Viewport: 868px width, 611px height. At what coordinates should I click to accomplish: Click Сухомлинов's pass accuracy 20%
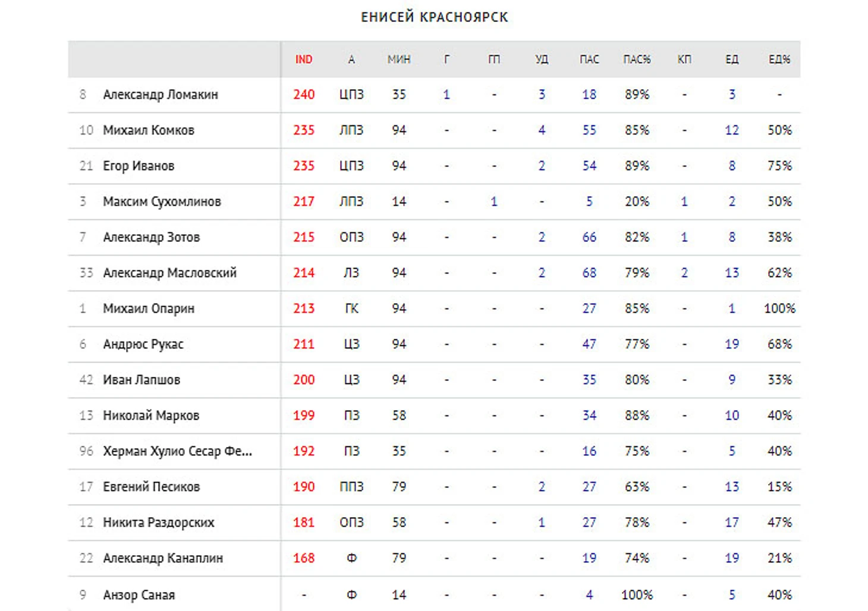[637, 201]
